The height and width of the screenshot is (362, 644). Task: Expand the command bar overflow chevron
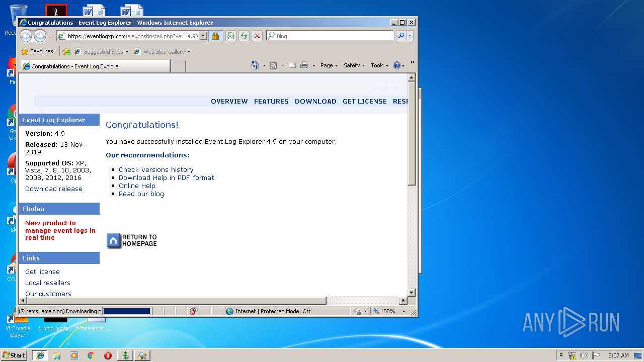point(412,63)
